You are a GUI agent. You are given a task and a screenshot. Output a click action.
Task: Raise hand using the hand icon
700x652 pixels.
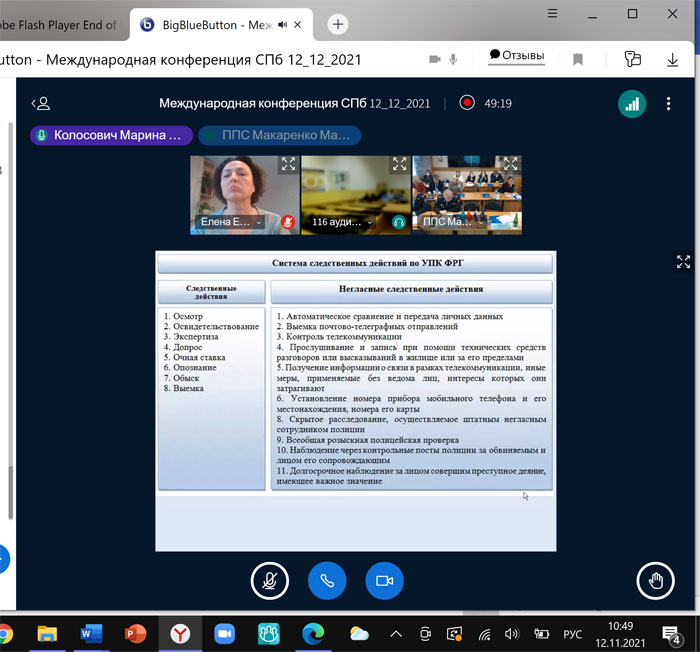(656, 580)
